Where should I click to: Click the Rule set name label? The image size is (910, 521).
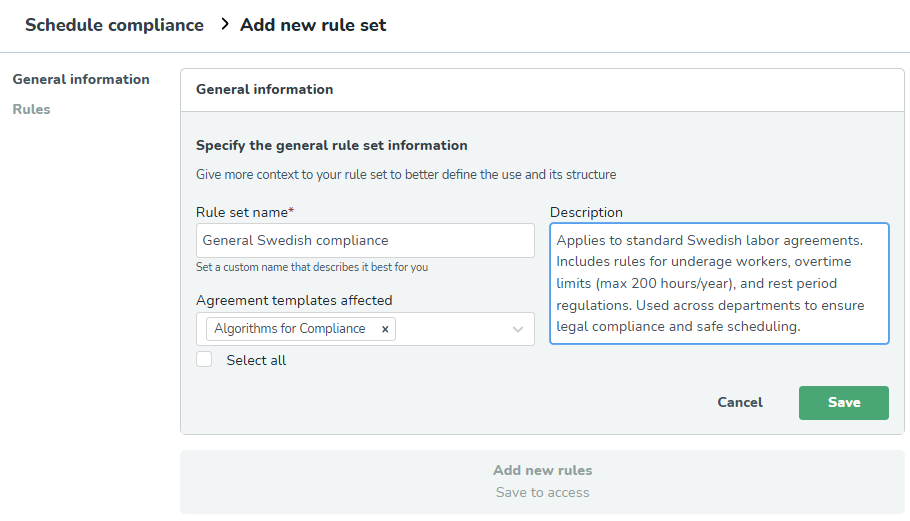[245, 212]
